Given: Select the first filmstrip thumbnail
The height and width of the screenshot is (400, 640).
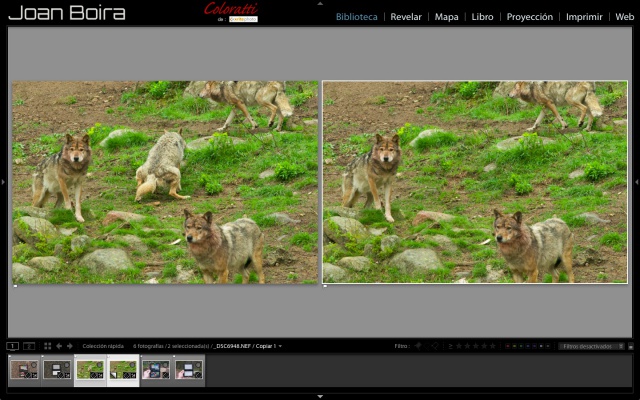Looking at the screenshot, I should coord(24,370).
